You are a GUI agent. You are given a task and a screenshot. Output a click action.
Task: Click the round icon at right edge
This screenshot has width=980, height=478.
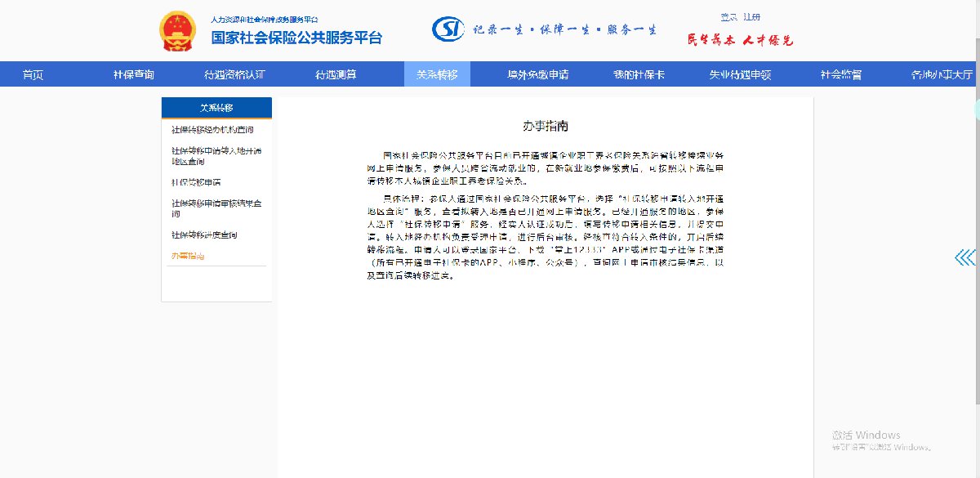point(977,109)
